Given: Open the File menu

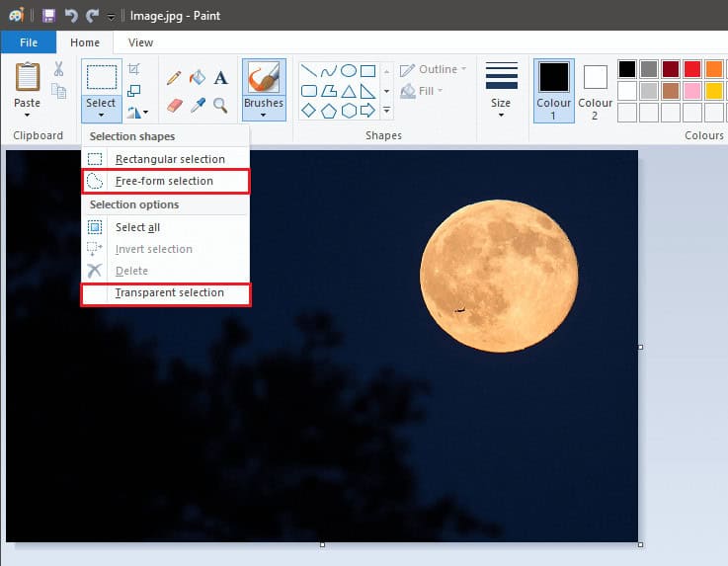Looking at the screenshot, I should pyautogui.click(x=29, y=42).
